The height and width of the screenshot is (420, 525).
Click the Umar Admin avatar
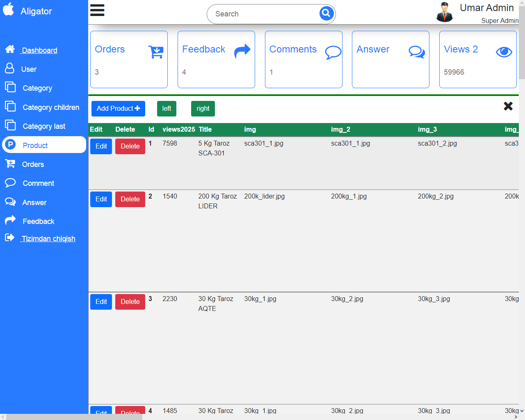pos(445,12)
